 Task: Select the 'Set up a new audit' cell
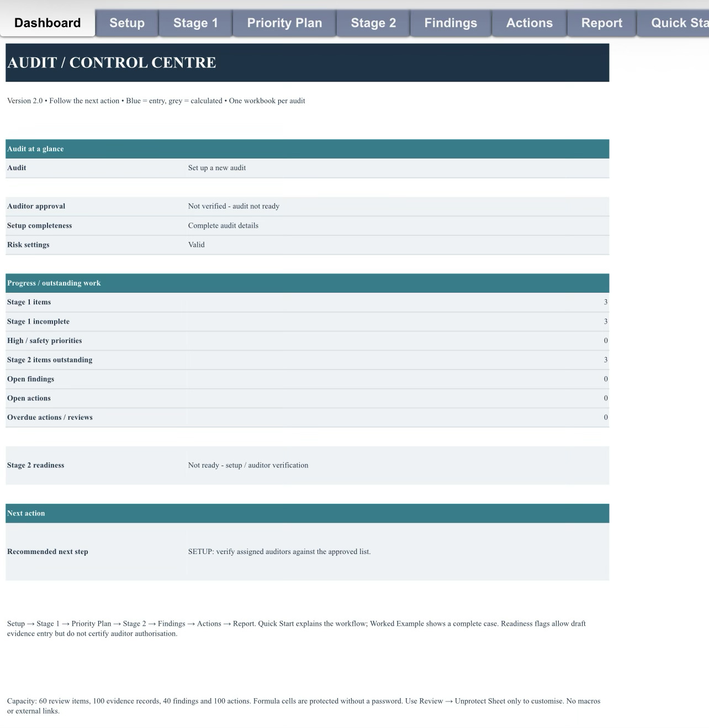click(x=398, y=168)
